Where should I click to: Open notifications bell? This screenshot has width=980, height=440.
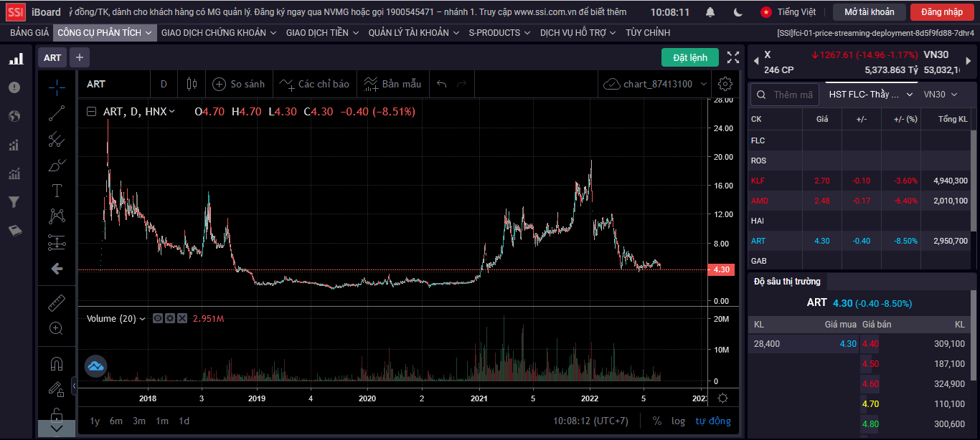710,12
